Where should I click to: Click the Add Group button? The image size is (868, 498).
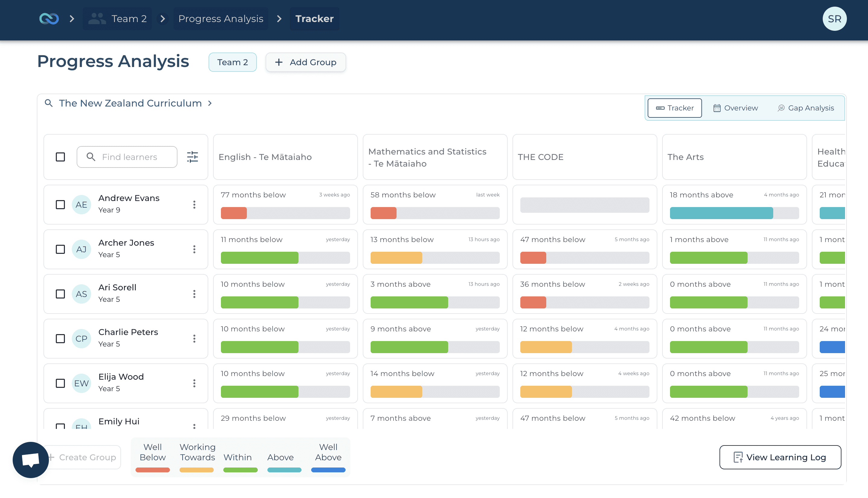pos(305,62)
